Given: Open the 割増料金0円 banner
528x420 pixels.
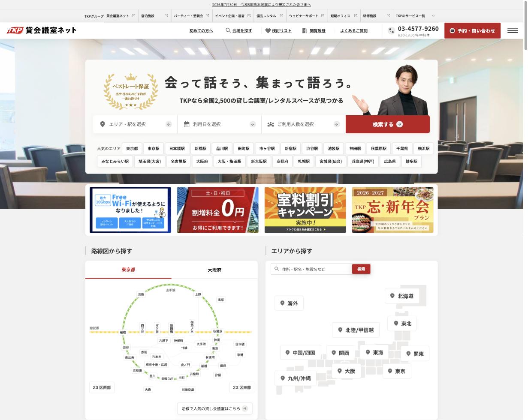Looking at the screenshot, I should click(x=218, y=210).
